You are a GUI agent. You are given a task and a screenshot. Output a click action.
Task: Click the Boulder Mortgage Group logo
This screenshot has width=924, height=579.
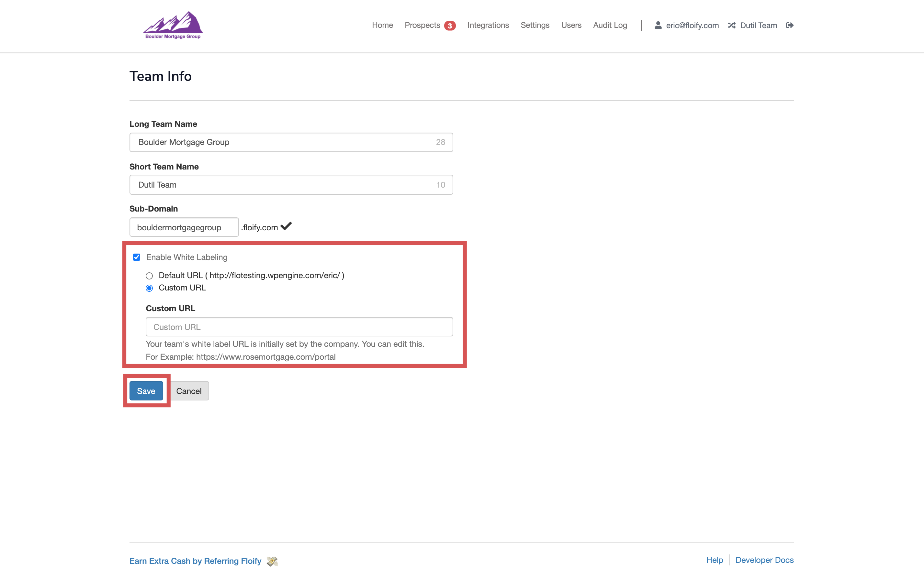point(173,25)
